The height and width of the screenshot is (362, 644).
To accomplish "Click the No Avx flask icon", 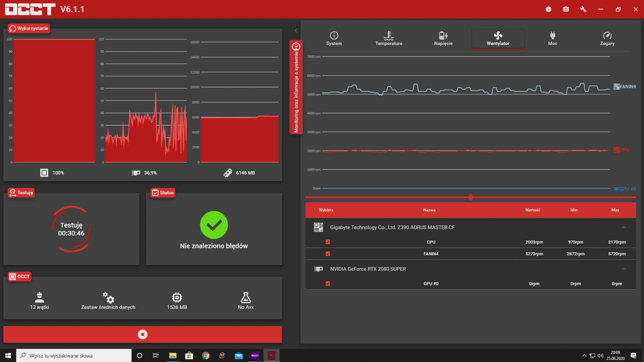I will [x=246, y=297].
